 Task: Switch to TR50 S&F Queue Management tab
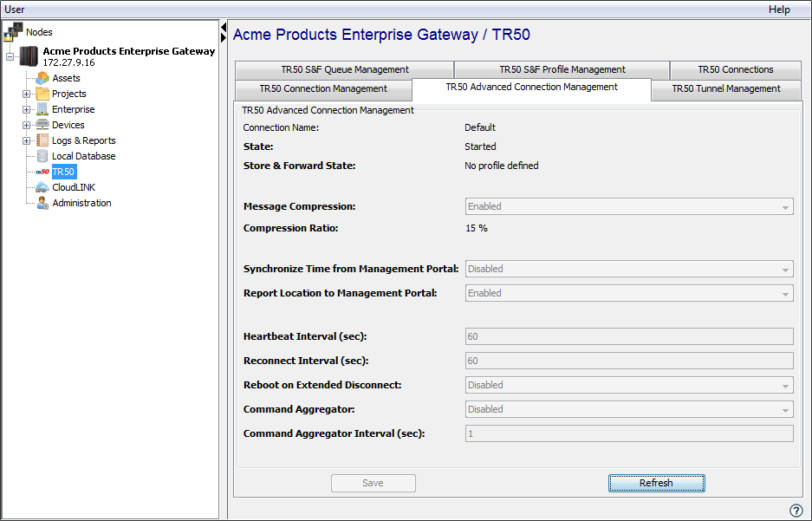(345, 69)
